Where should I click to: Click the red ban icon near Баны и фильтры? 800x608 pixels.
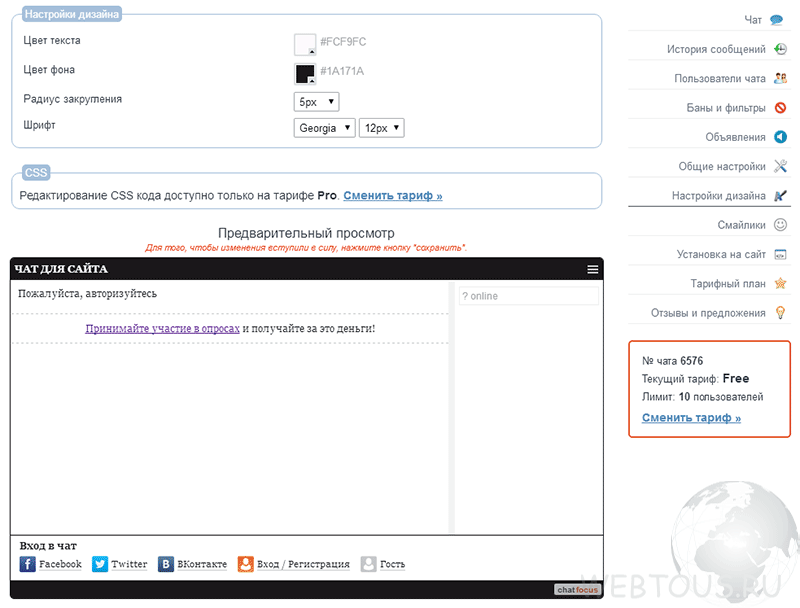click(x=780, y=108)
